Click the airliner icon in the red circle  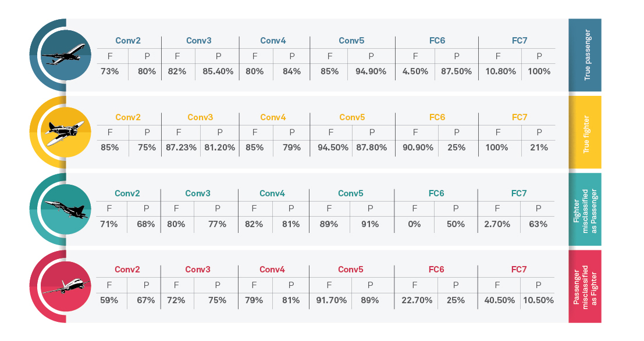pyautogui.click(x=65, y=285)
